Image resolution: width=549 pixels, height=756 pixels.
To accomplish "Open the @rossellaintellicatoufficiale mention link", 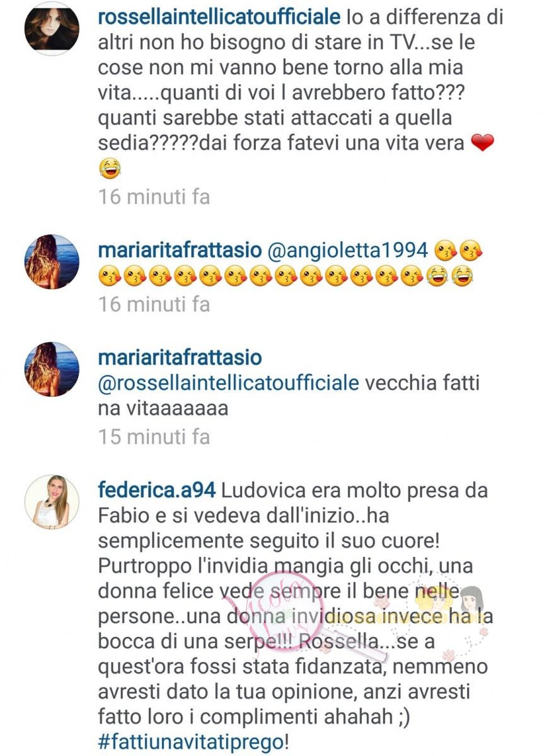I will point(228,383).
